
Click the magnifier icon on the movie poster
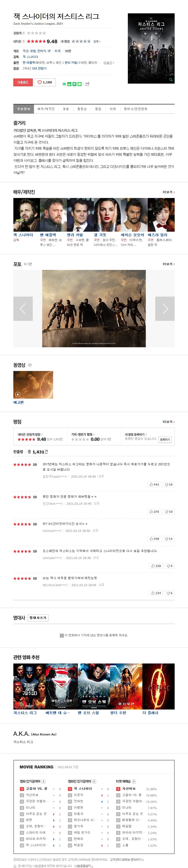click(x=171, y=80)
